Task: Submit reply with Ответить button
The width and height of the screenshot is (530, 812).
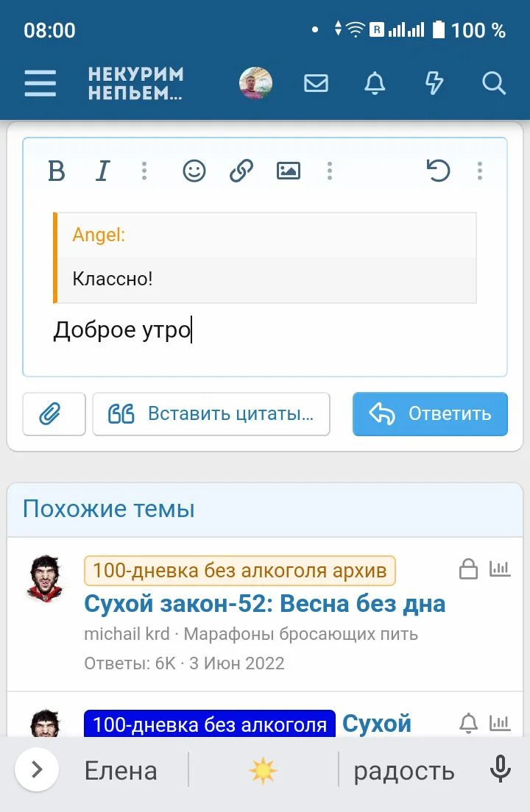Action: pos(430,414)
